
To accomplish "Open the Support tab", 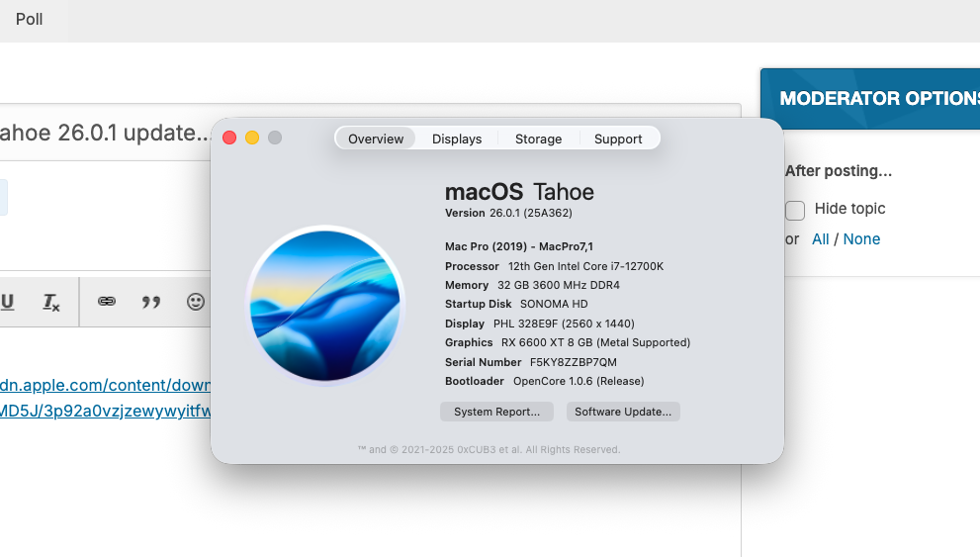I will pos(618,139).
